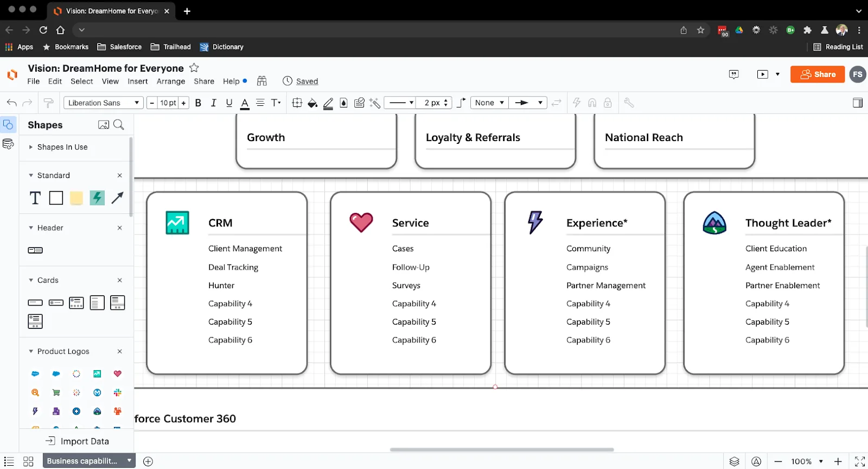Click the swap arrow direction icon

[x=556, y=103]
